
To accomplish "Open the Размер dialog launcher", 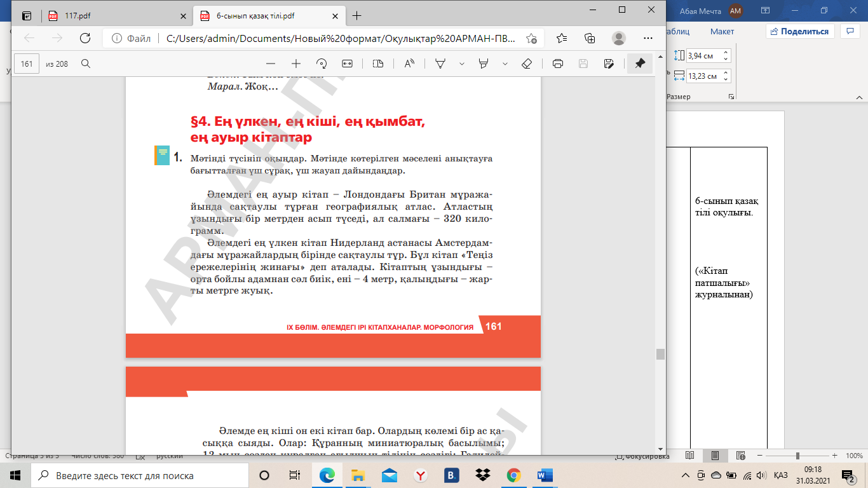I will coord(731,97).
